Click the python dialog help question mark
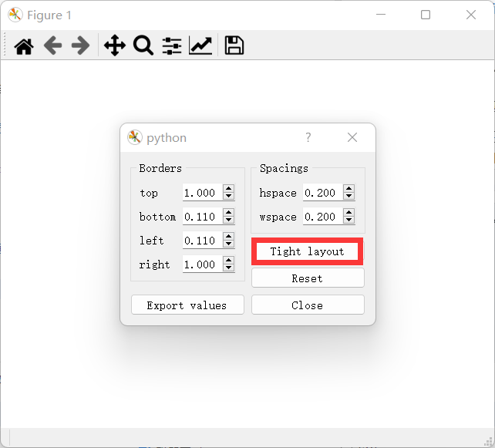 (308, 137)
